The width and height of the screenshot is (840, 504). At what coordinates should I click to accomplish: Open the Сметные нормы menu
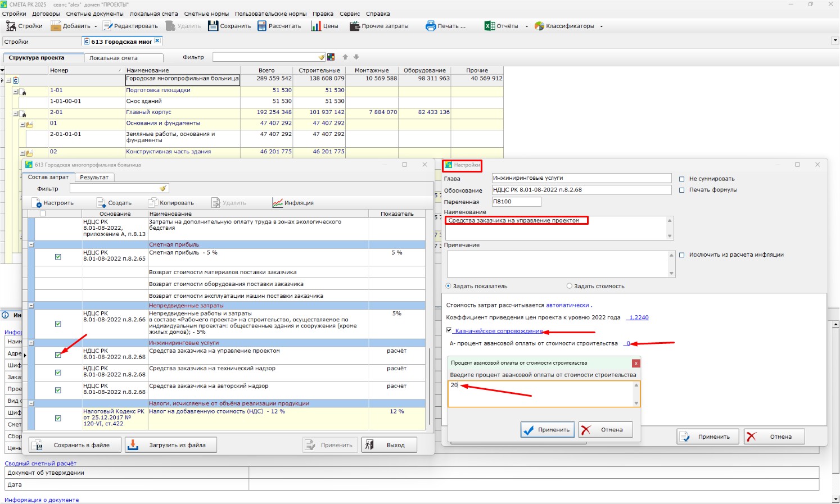pyautogui.click(x=206, y=13)
